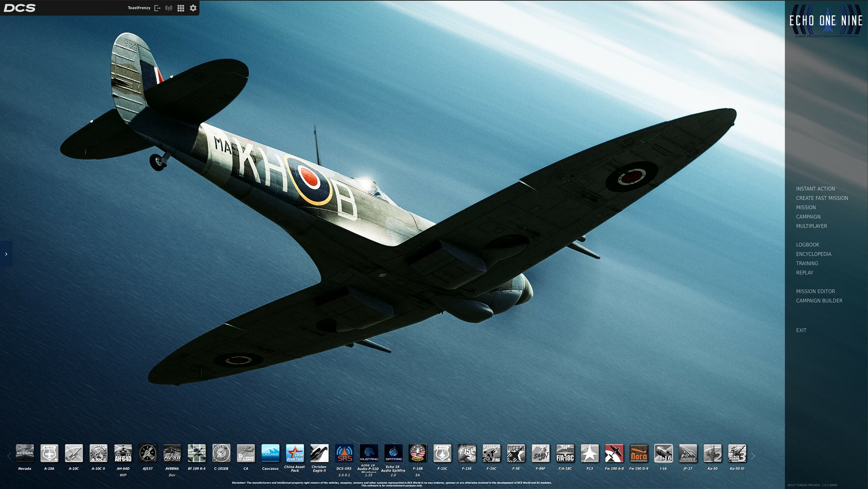Select the Ka-50 III Black Shark icon
The height and width of the screenshot is (489, 868).
737,453
